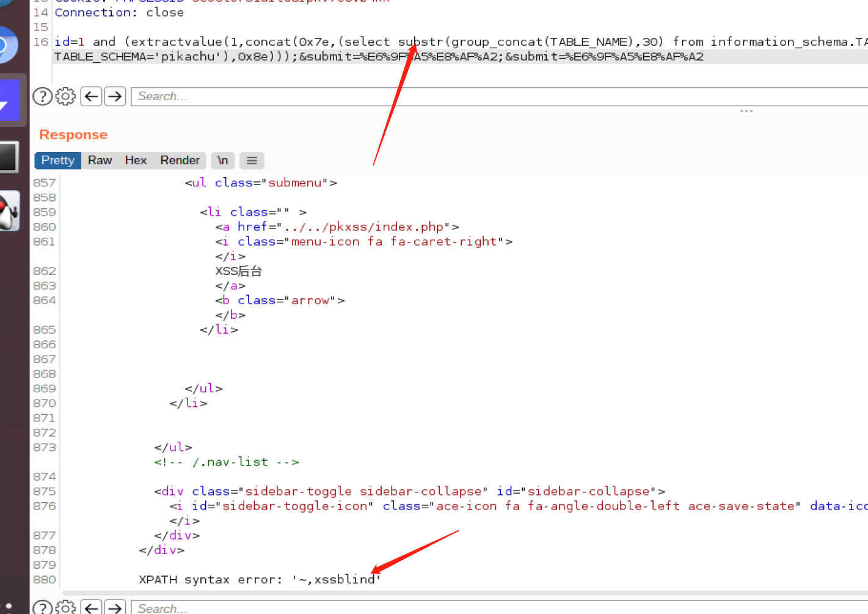Open the blue arrow app in dock

(x=10, y=101)
